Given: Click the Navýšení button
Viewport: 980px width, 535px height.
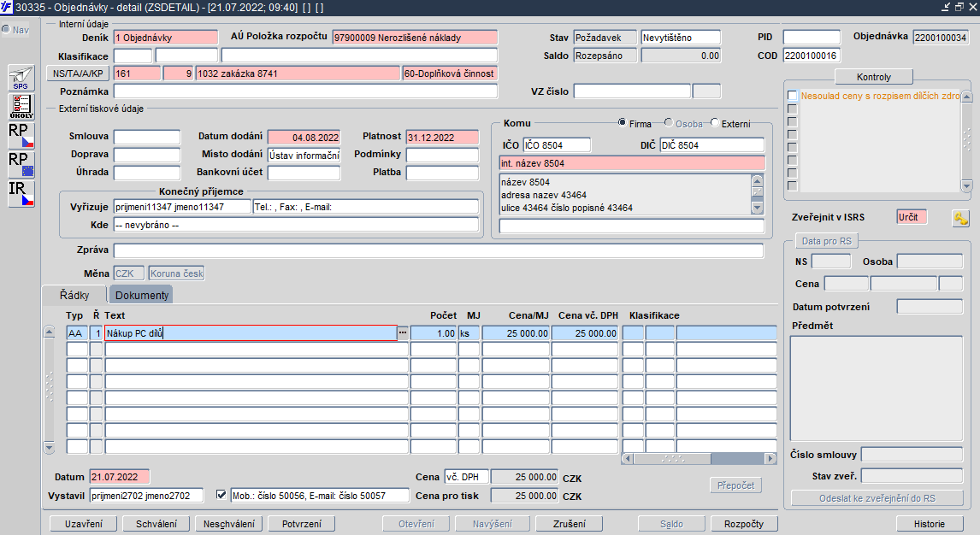Looking at the screenshot, I should click(x=493, y=524).
